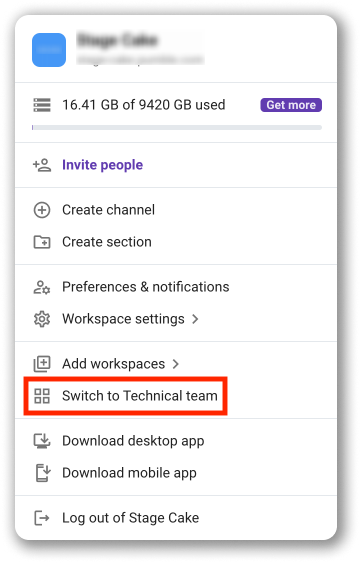Image resolution: width=360 pixels, height=563 pixels.
Task: Click the Download mobile app phone icon
Action: pos(43,473)
